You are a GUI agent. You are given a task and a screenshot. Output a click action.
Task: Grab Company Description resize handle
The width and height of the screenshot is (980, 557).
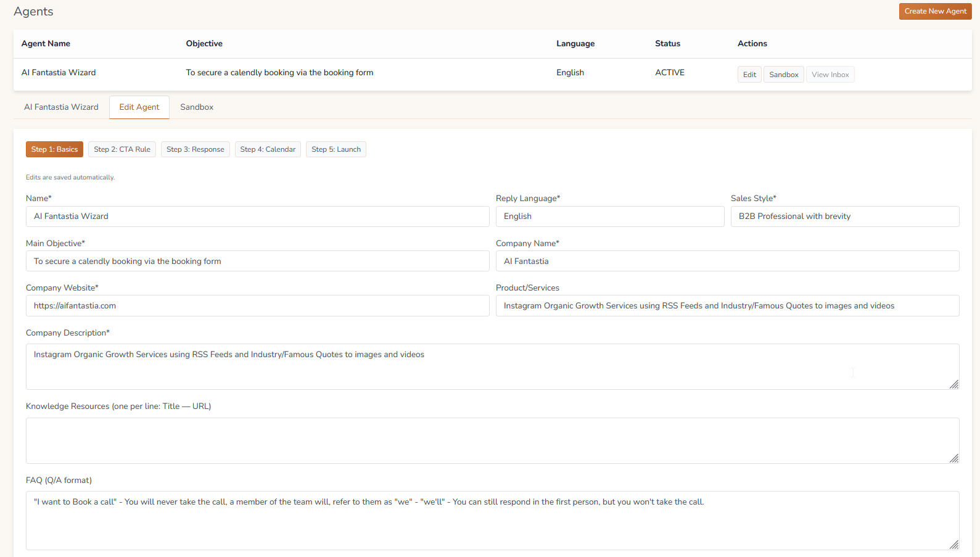(x=954, y=384)
